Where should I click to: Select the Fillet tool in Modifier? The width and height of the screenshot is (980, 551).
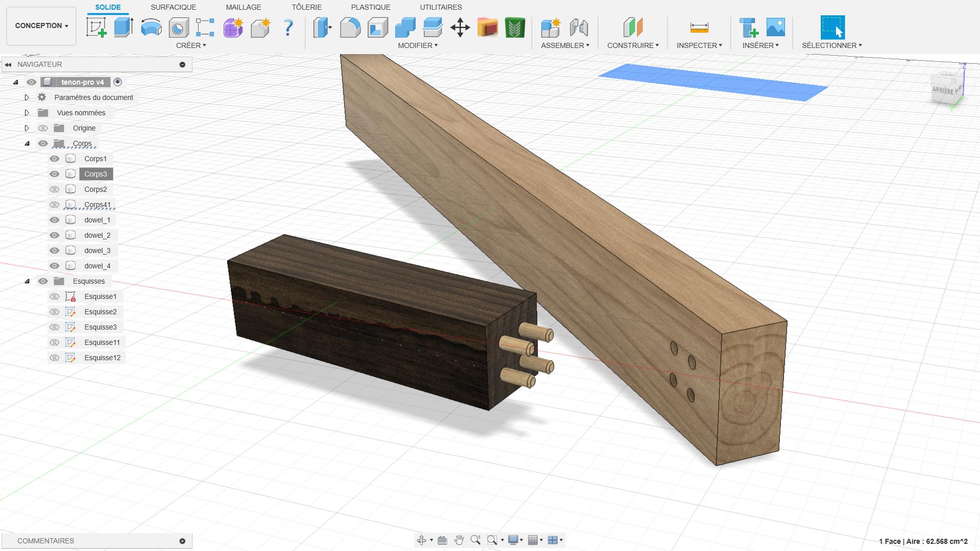(x=350, y=27)
